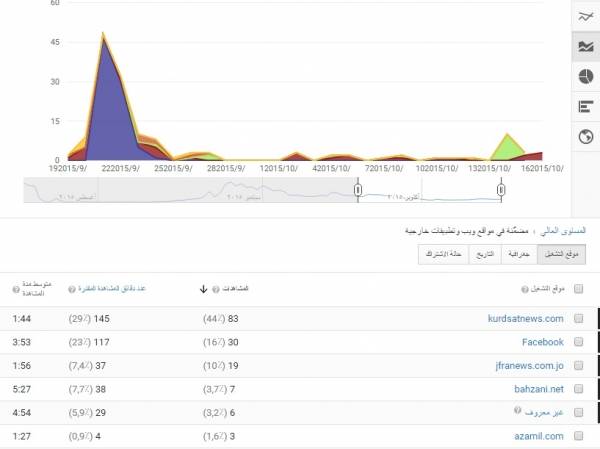Switch to pie chart view

pos(585,77)
